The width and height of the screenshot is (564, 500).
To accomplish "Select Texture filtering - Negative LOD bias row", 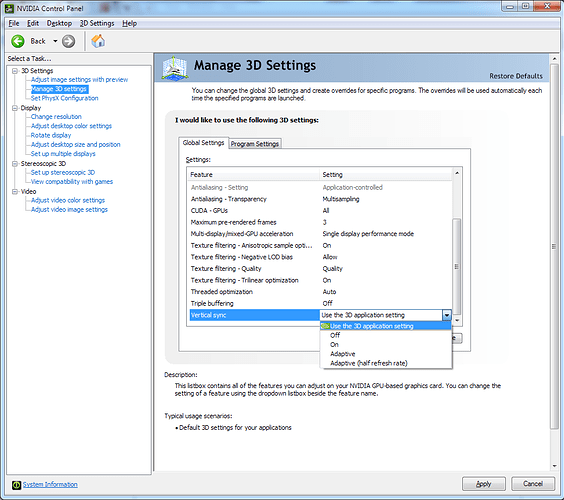I will tap(320, 257).
